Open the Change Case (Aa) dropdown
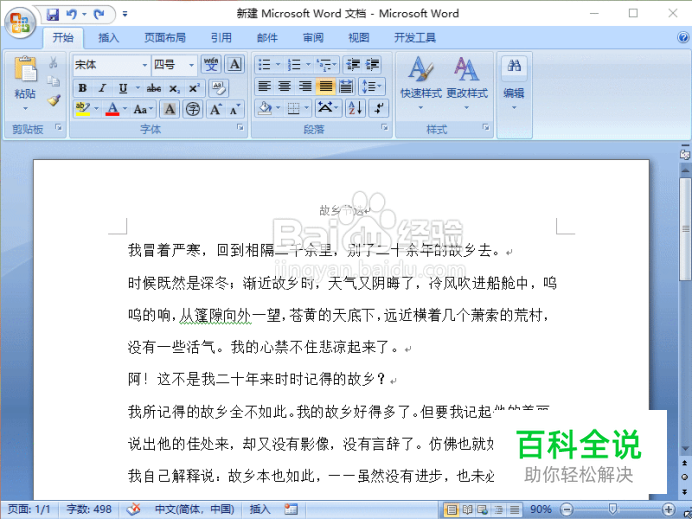Screen dimensions: 692x519 143,109
